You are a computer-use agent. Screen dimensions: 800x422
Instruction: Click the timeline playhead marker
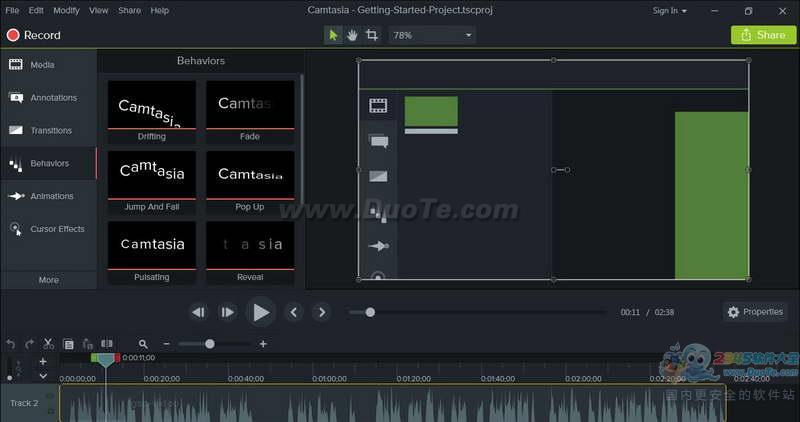106,361
